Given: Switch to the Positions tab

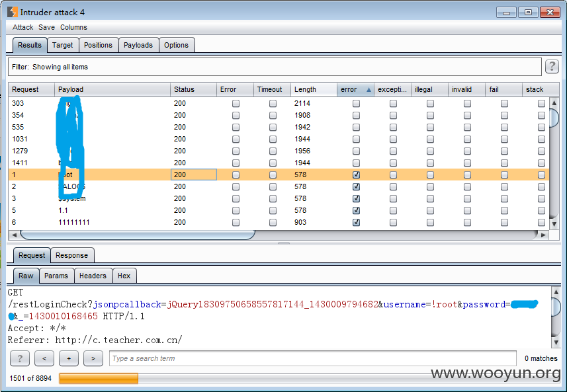Looking at the screenshot, I should click(98, 45).
